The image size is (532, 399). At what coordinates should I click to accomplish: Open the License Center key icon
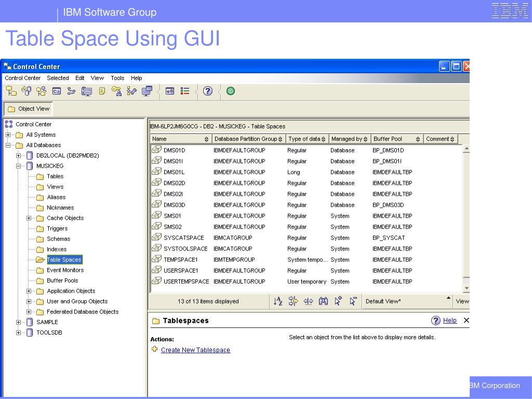(x=116, y=91)
